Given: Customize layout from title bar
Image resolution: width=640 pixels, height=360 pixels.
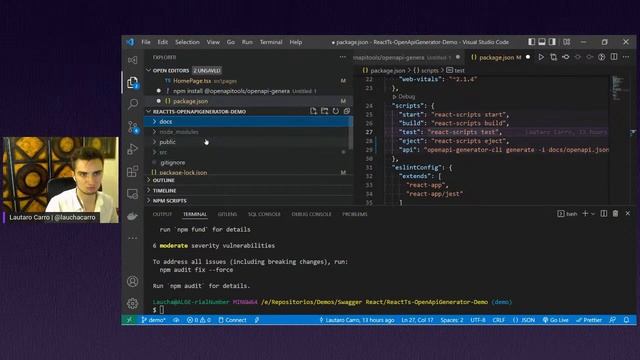Looking at the screenshot, I should 567,42.
